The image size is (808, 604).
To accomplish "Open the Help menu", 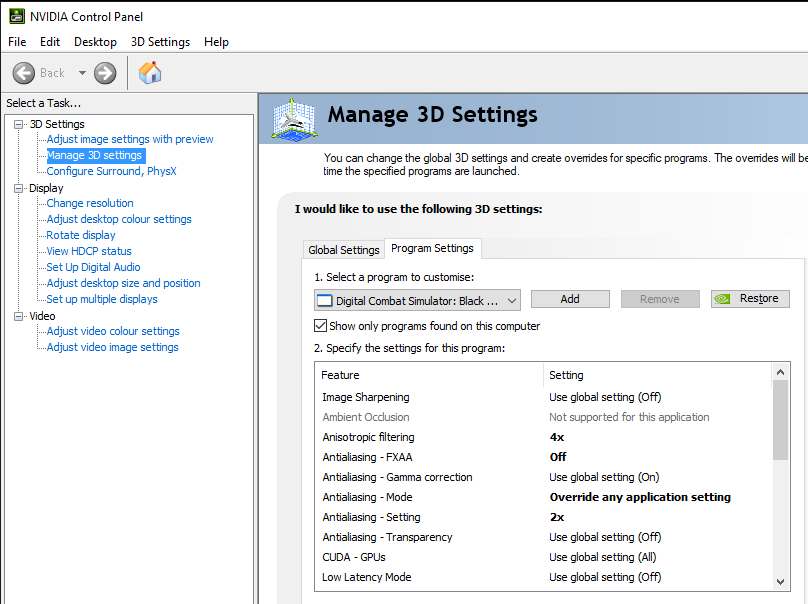I will click(x=216, y=42).
